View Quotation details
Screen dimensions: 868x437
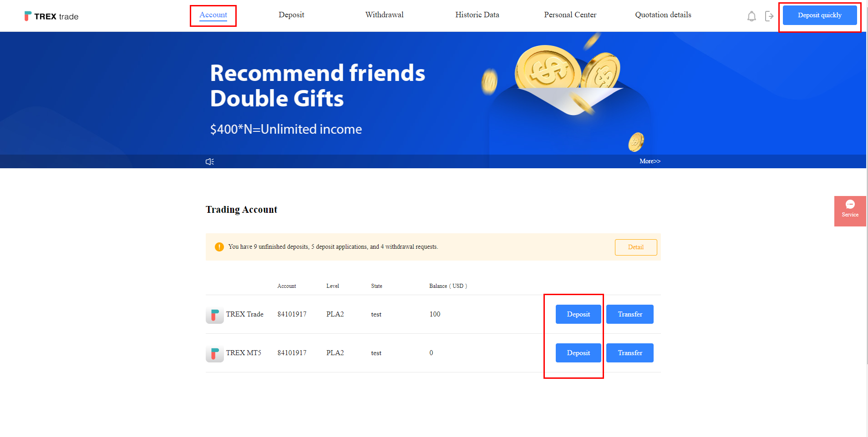click(663, 15)
